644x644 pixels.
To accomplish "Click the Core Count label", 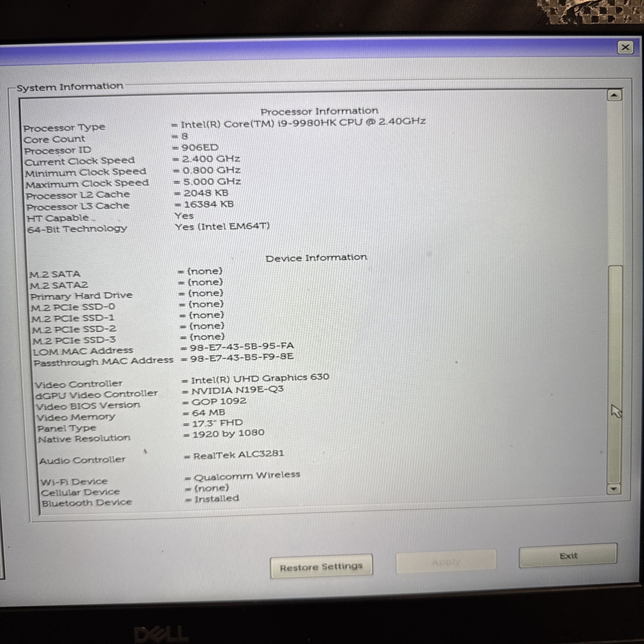I will coord(54,139).
